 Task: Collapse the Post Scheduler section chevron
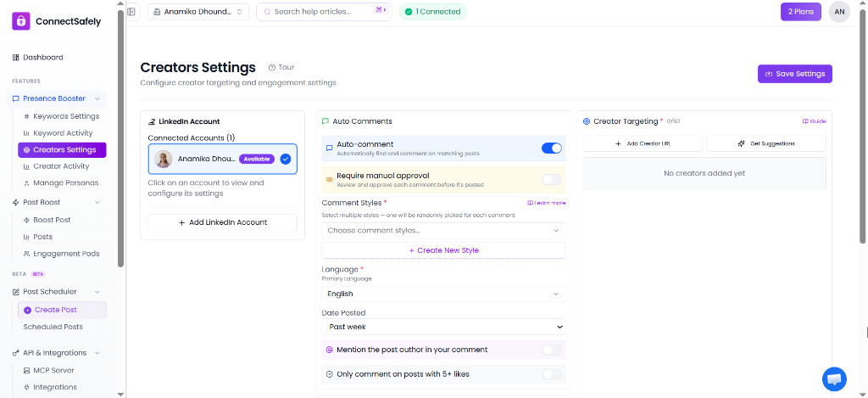pos(97,292)
